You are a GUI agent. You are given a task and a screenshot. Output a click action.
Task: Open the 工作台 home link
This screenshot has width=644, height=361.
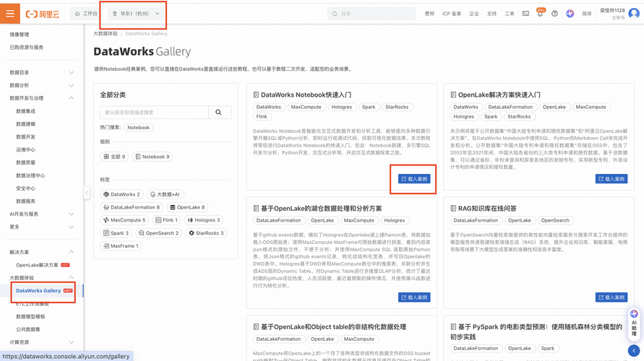click(86, 14)
